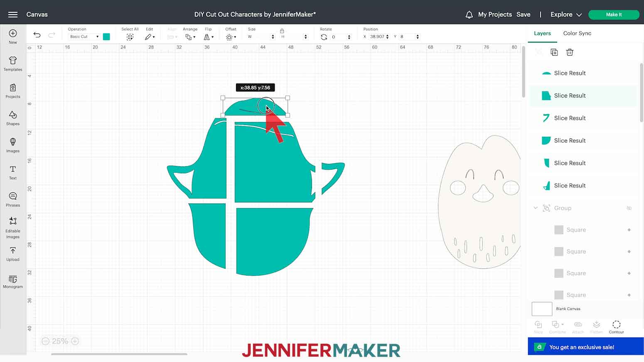Open My Projects
644x362 pixels.
(495, 15)
